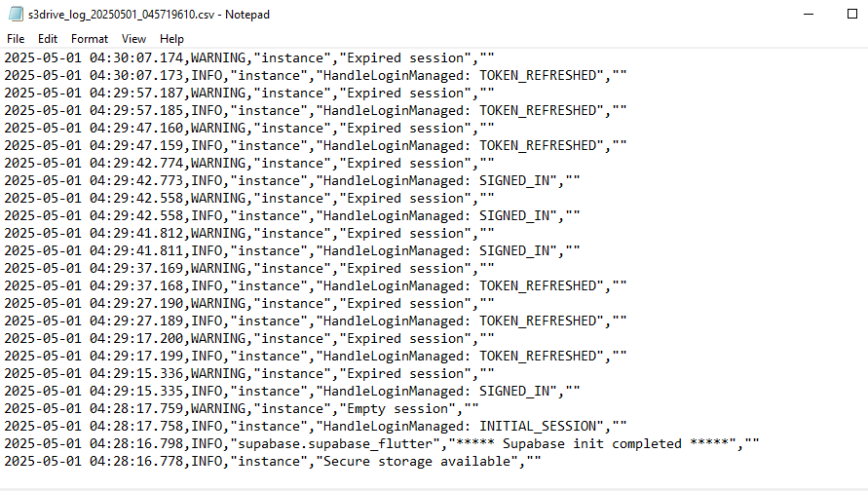Viewport: 868px width, 491px height.
Task: Place cursor in the 'Secure storage available' line
Action: [273, 461]
